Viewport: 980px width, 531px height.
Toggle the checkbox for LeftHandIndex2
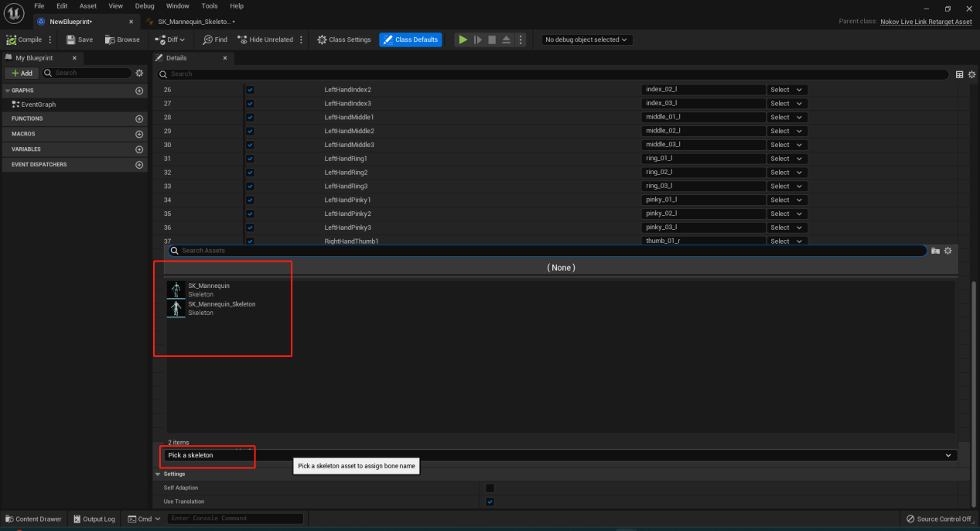pos(250,90)
